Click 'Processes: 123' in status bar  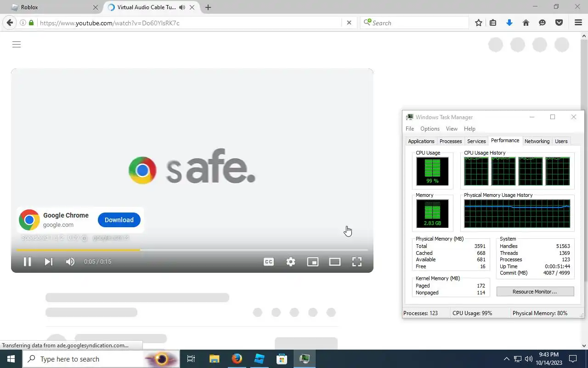pyautogui.click(x=420, y=313)
